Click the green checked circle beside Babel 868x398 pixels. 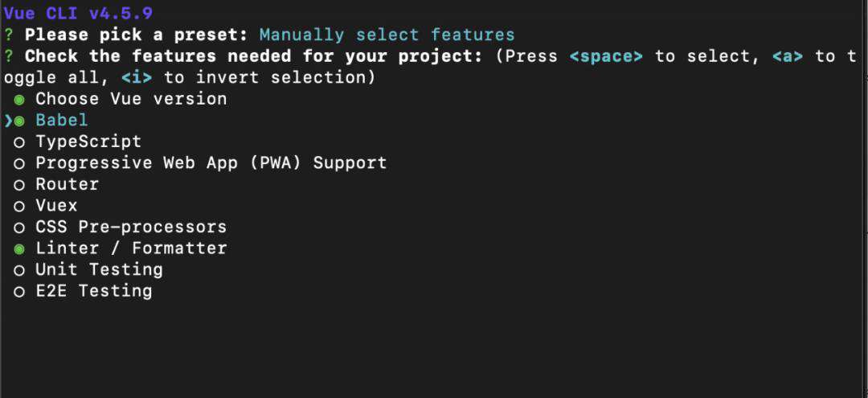(19, 121)
